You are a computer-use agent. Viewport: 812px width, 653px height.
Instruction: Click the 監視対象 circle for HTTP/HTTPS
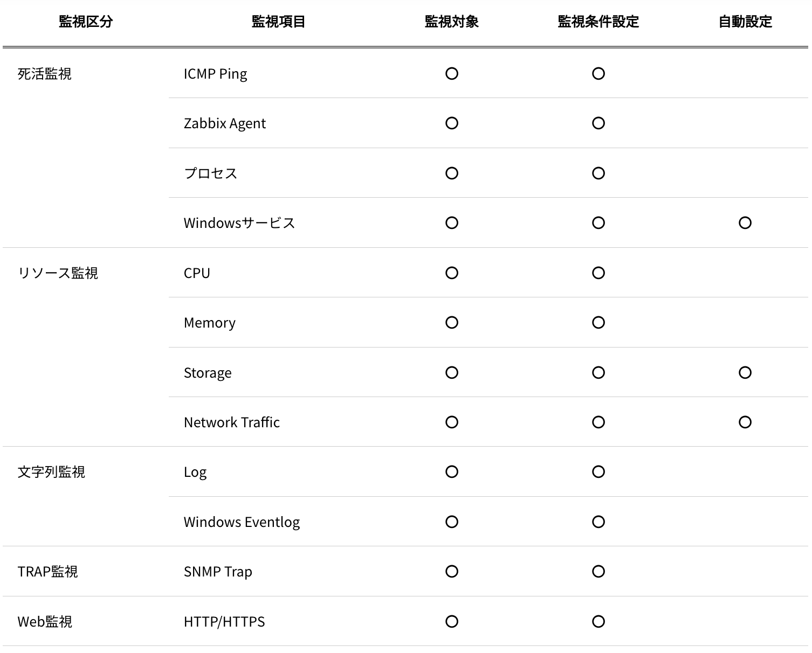(x=452, y=622)
